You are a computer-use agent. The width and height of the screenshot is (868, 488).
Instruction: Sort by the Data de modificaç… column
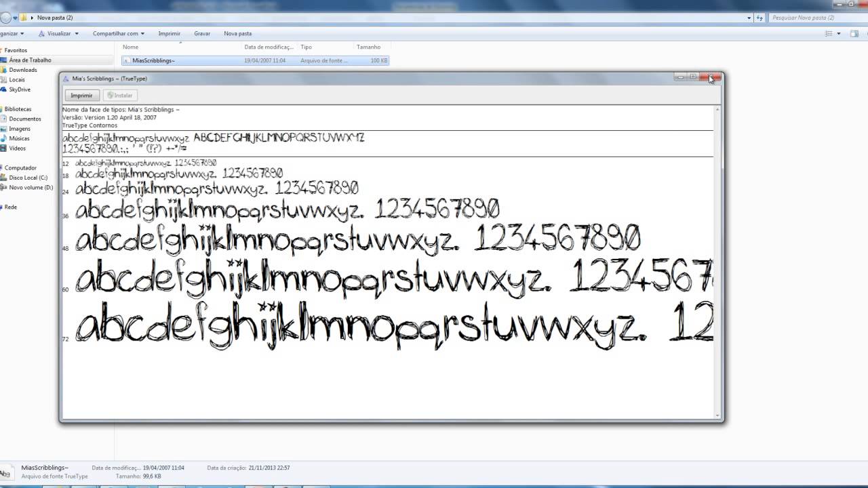(270, 47)
